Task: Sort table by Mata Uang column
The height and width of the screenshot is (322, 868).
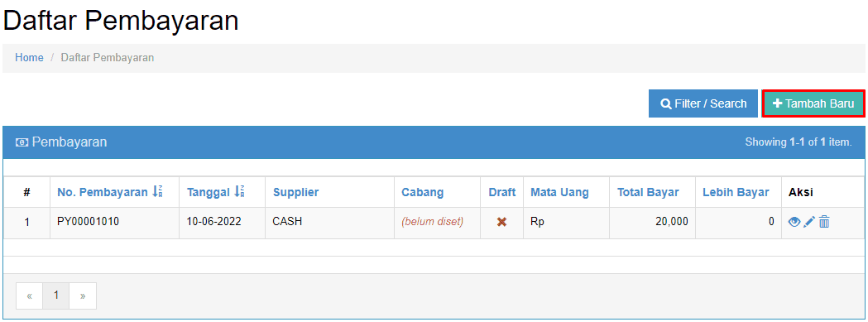Action: tap(559, 192)
